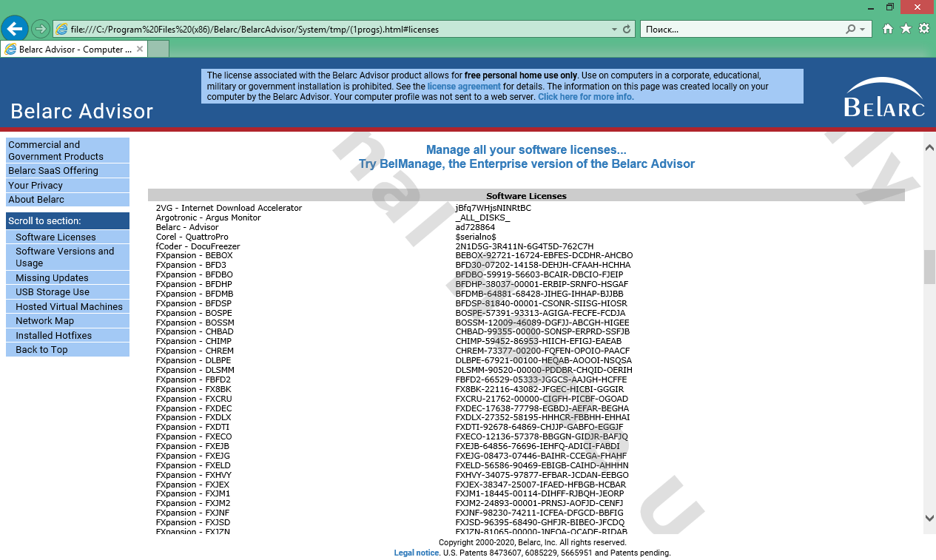
Task: Click 'FXpansion - FXHVY' entry
Action: [193, 475]
